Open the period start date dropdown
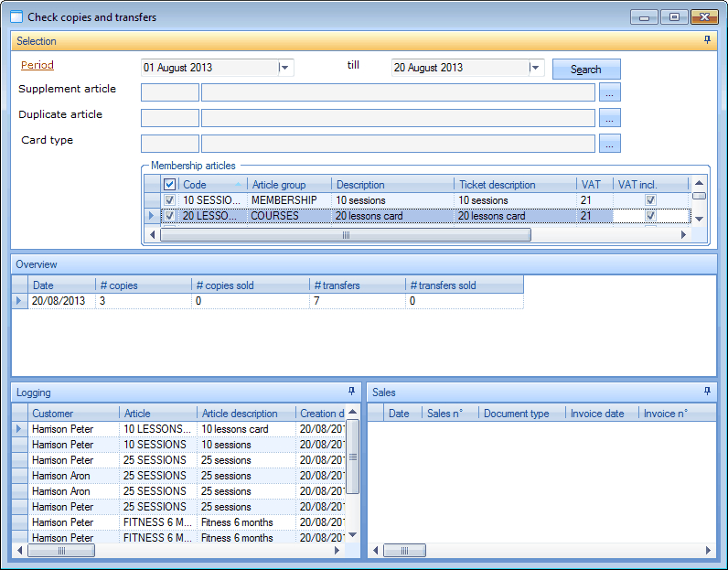 click(x=284, y=68)
